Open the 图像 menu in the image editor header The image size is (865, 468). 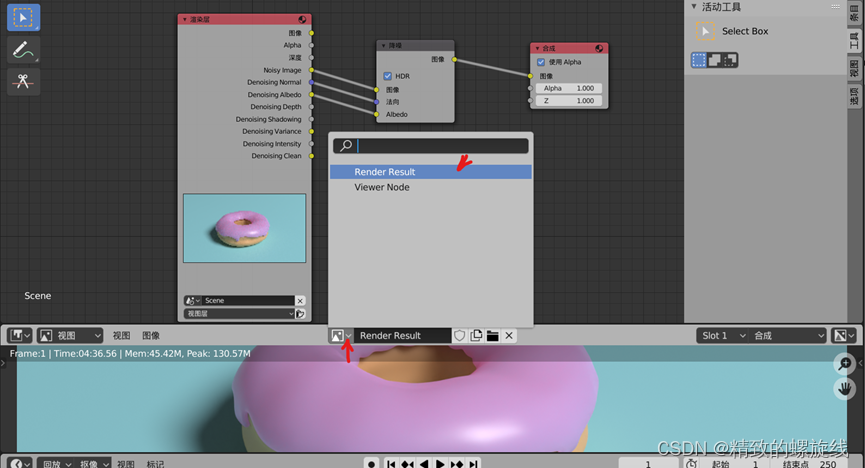tap(151, 336)
